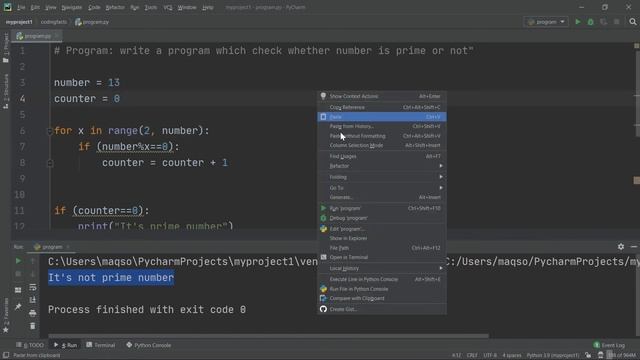Choose Compare with Clipboard

click(x=382, y=298)
